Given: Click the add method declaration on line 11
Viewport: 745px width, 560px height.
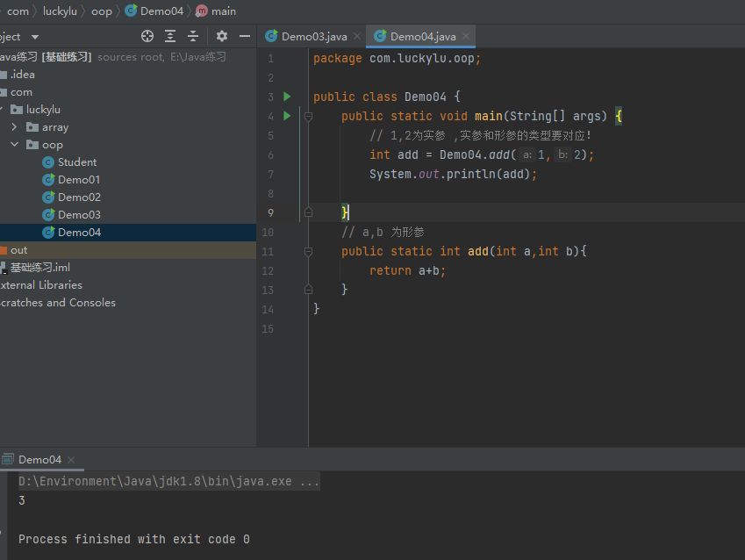Looking at the screenshot, I should (464, 251).
